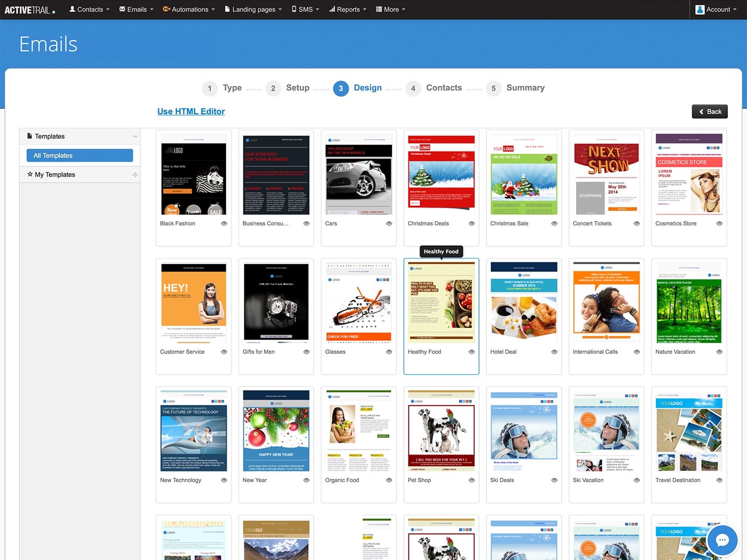Open the live chat bubble icon
747x560 pixels.
pyautogui.click(x=722, y=540)
